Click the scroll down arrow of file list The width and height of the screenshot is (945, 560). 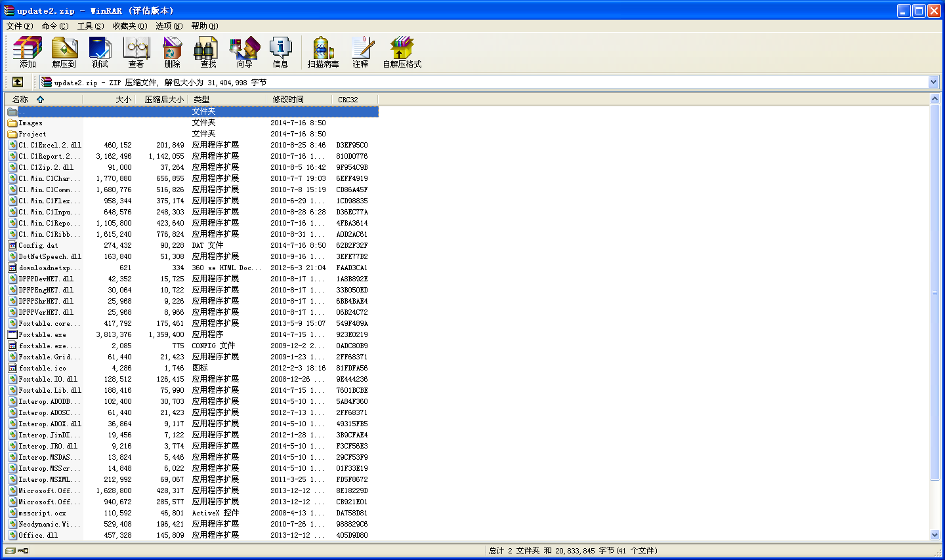click(x=934, y=535)
